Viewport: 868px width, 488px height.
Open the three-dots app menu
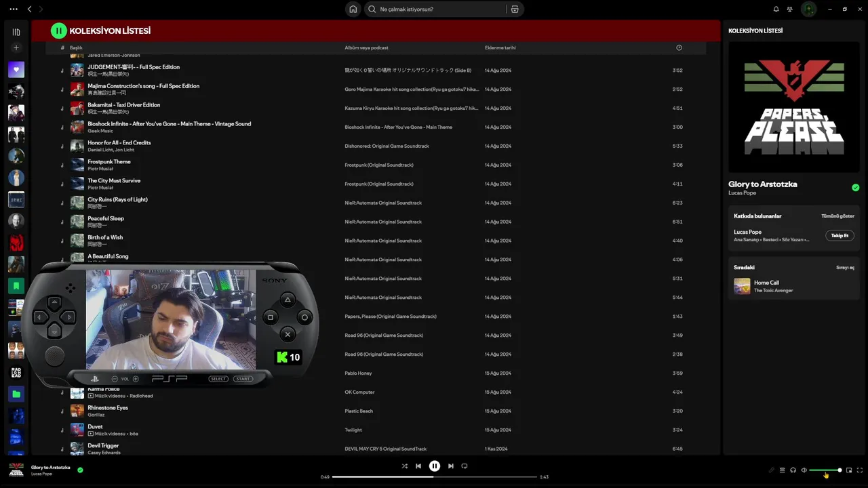click(x=14, y=9)
